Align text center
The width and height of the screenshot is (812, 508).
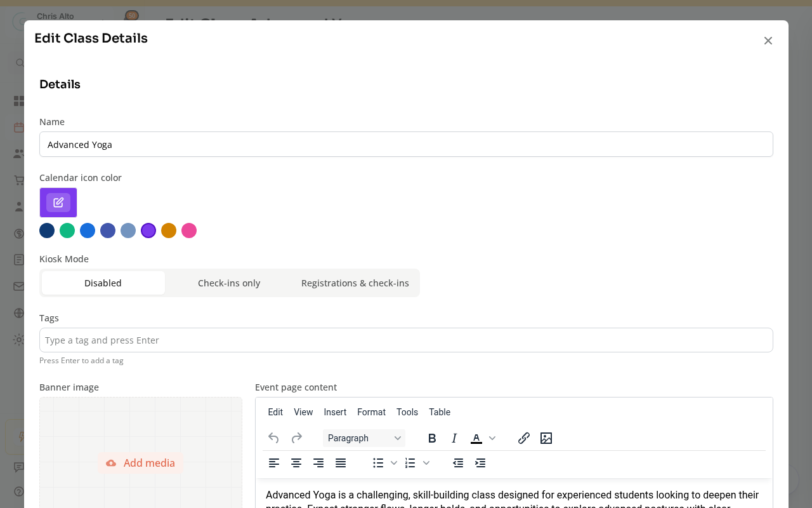tap(296, 463)
